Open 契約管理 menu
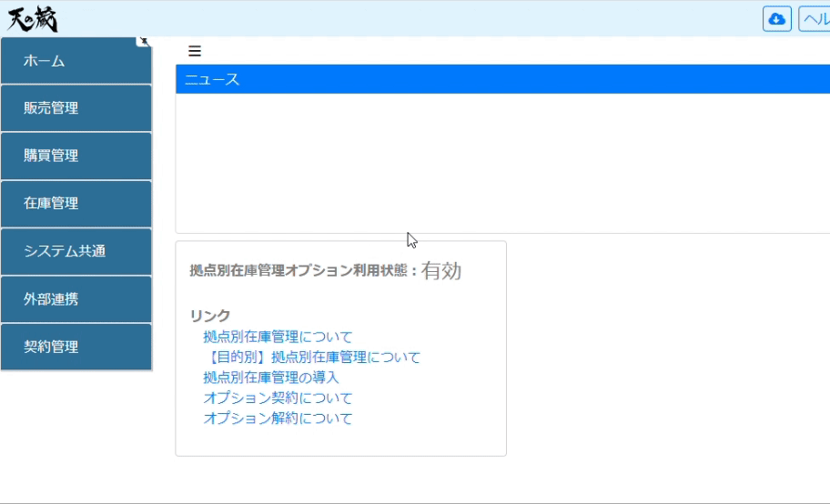830x504 pixels. (76, 347)
